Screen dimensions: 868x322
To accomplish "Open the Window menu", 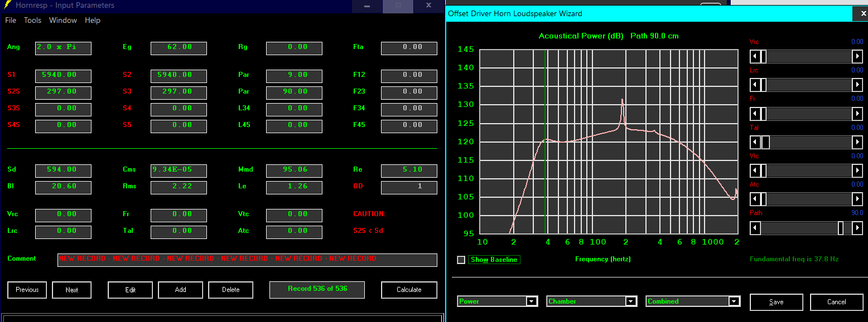I will pyautogui.click(x=63, y=20).
